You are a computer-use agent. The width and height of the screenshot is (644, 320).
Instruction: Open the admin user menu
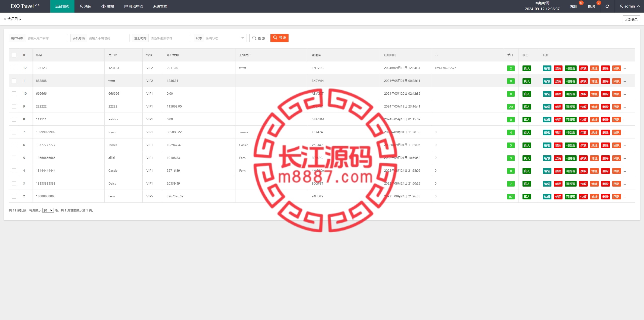pyautogui.click(x=630, y=6)
